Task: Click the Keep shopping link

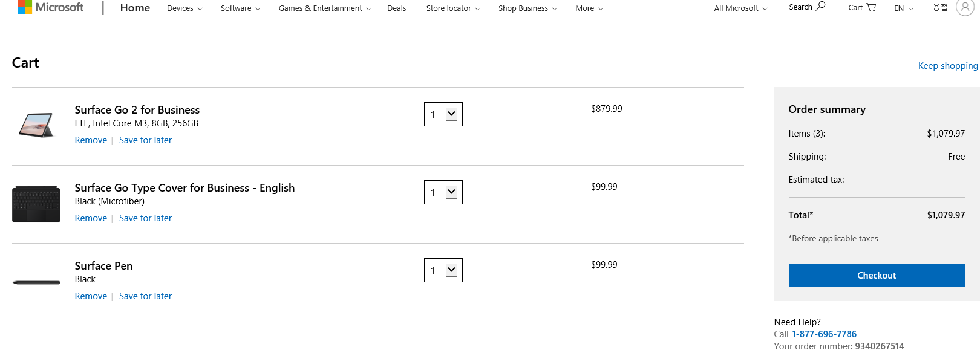Action: (x=948, y=66)
